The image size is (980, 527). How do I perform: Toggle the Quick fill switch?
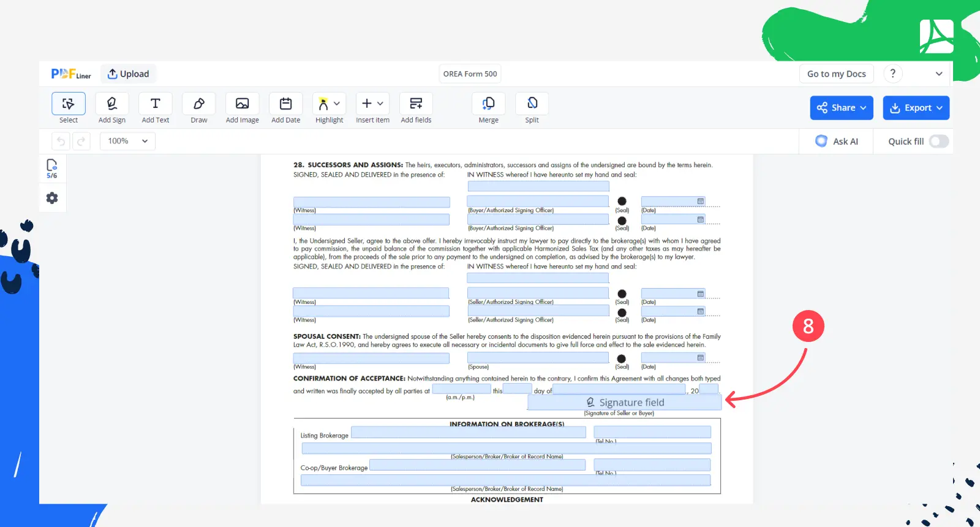[x=939, y=141]
